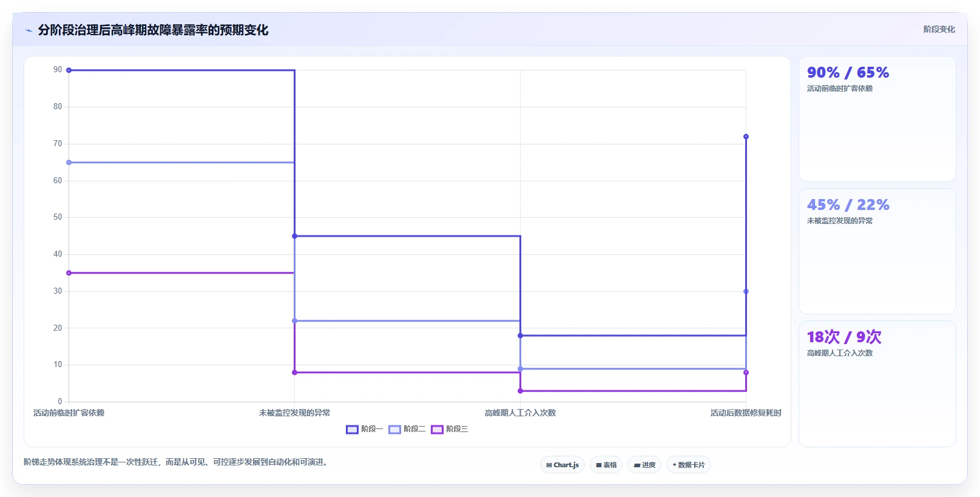Click the 阶段二 point at 9 for 高峰期人工介入次数
980x497 pixels.
(520, 369)
